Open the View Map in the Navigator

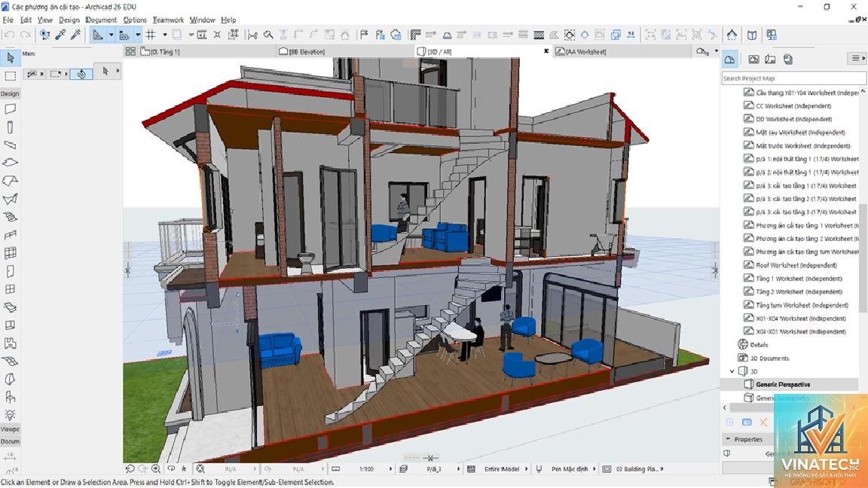[x=753, y=59]
